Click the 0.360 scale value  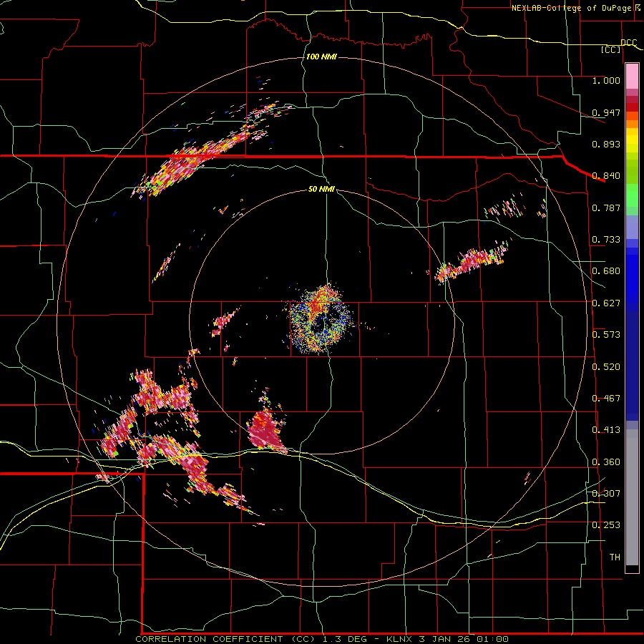point(606,462)
